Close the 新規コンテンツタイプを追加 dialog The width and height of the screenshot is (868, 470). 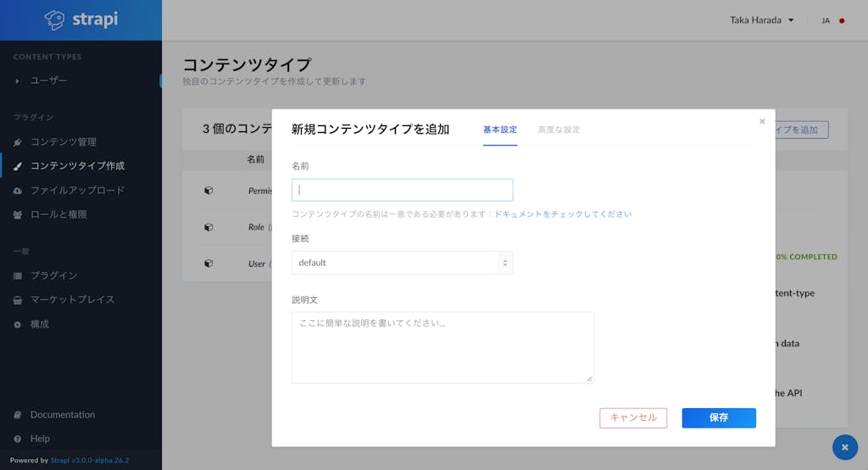click(762, 121)
